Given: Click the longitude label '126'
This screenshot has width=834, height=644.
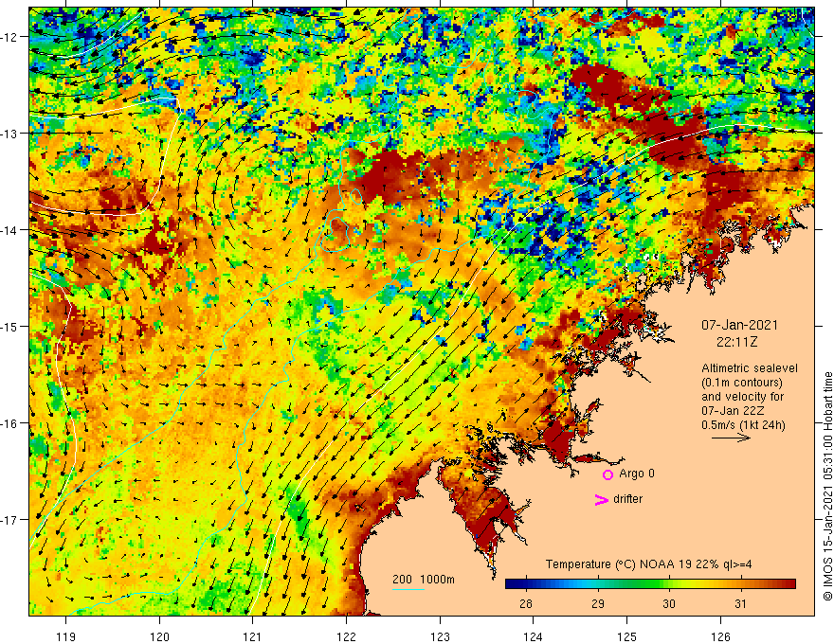Looking at the screenshot, I should (x=720, y=637).
